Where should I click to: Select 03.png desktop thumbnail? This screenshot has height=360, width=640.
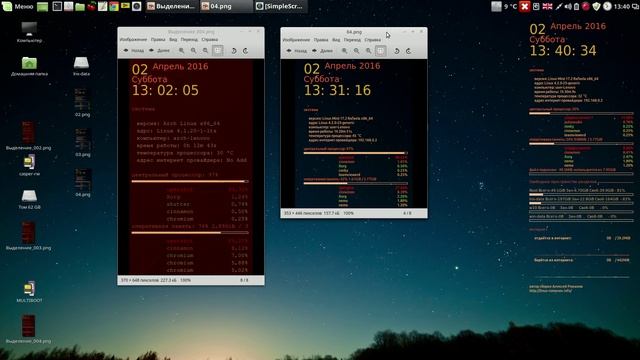coord(82,142)
